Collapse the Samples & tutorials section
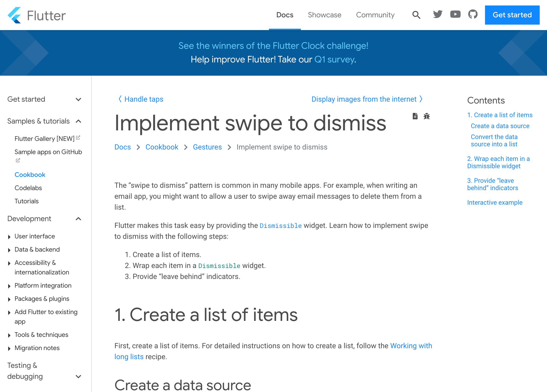The width and height of the screenshot is (547, 392). tap(78, 121)
